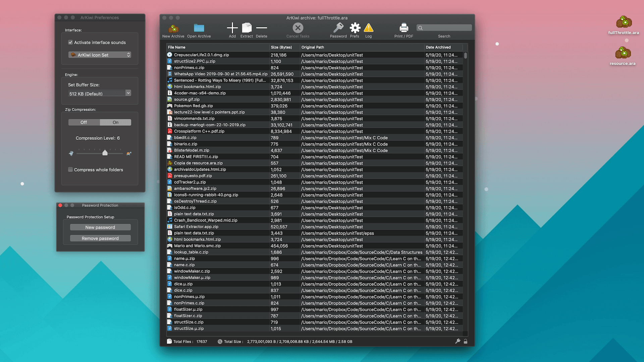
Task: Enable Compress whole folders checkbox
Action: point(70,170)
